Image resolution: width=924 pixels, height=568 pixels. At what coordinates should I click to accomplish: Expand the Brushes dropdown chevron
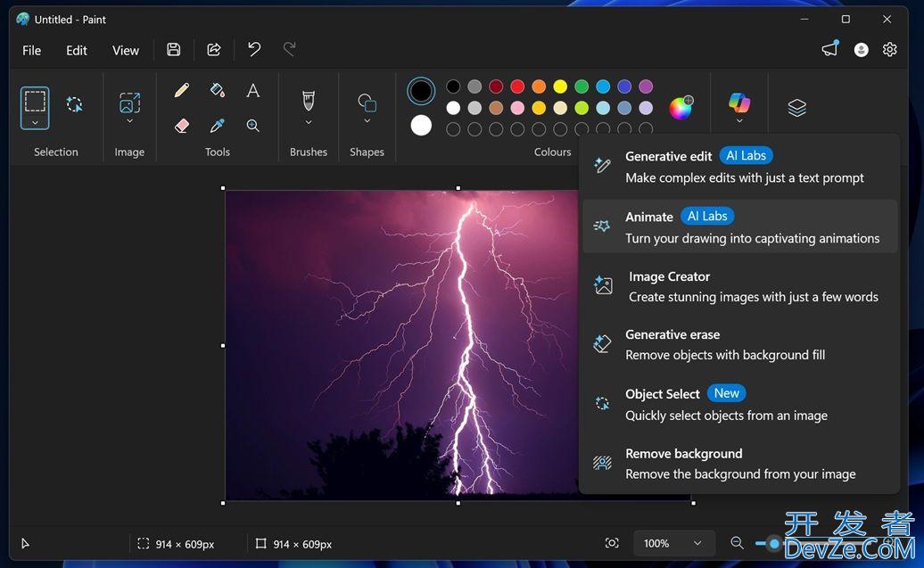(309, 123)
